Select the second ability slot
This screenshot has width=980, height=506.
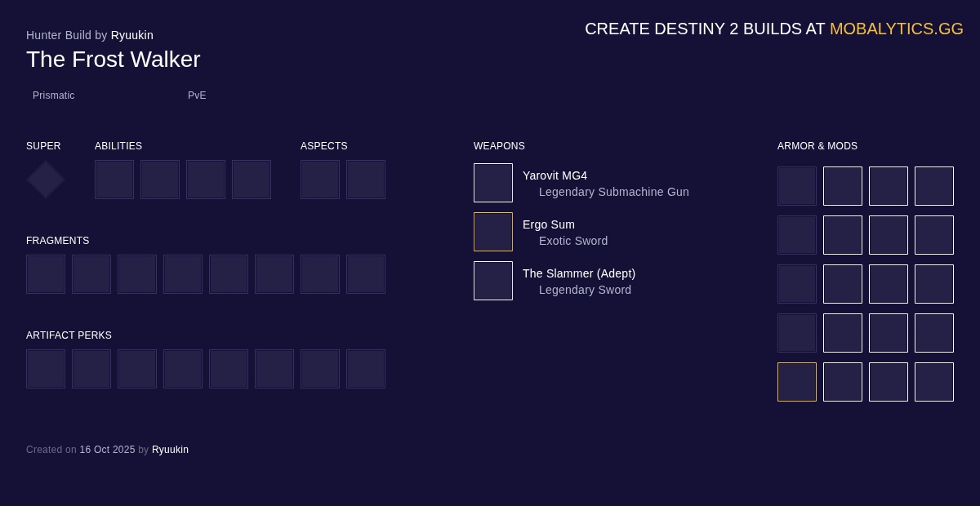tap(160, 180)
